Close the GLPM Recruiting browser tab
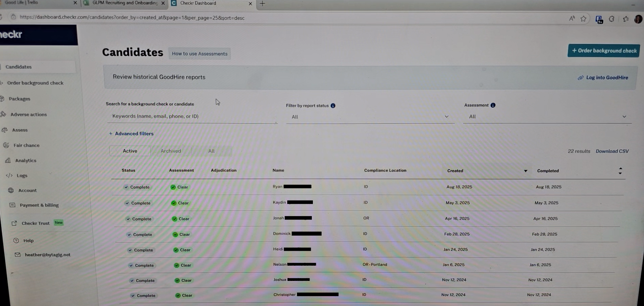This screenshot has width=644, height=306. [163, 3]
